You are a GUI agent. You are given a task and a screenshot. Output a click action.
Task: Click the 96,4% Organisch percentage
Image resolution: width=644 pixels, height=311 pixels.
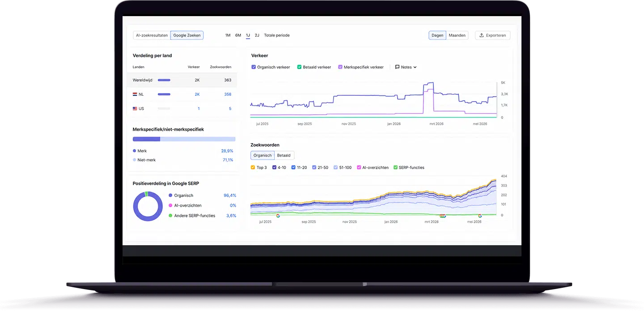point(230,196)
